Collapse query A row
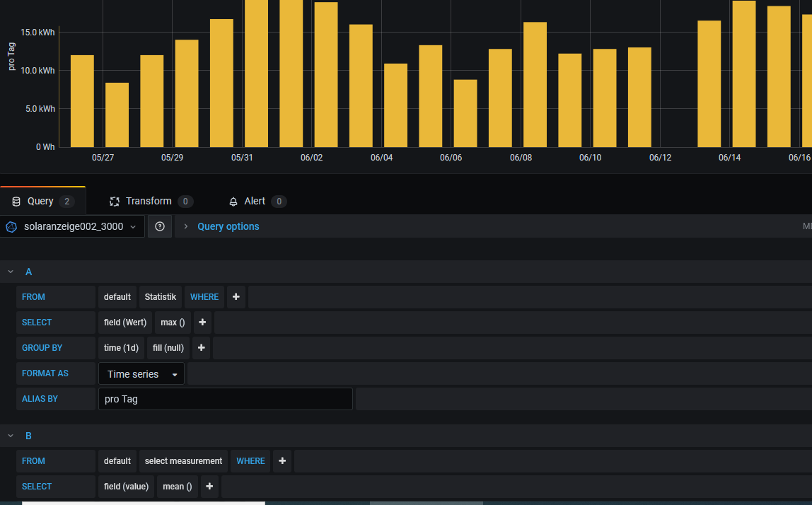The height and width of the screenshot is (505, 812). [x=11, y=272]
